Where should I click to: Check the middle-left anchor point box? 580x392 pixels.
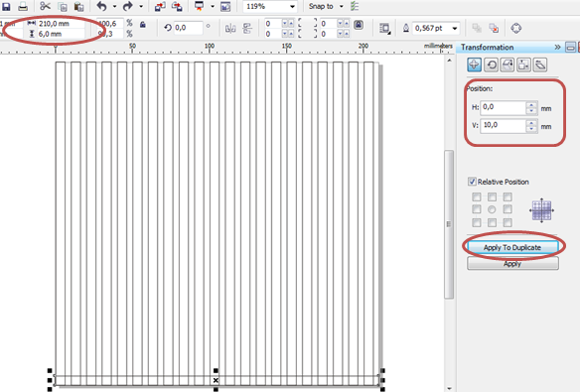(x=477, y=209)
